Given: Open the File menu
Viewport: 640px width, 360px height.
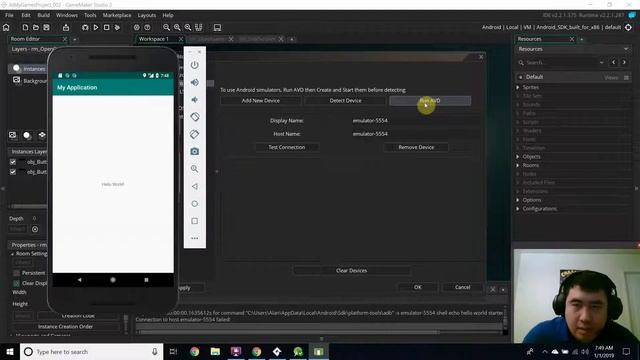Looking at the screenshot, I should 9,15.
